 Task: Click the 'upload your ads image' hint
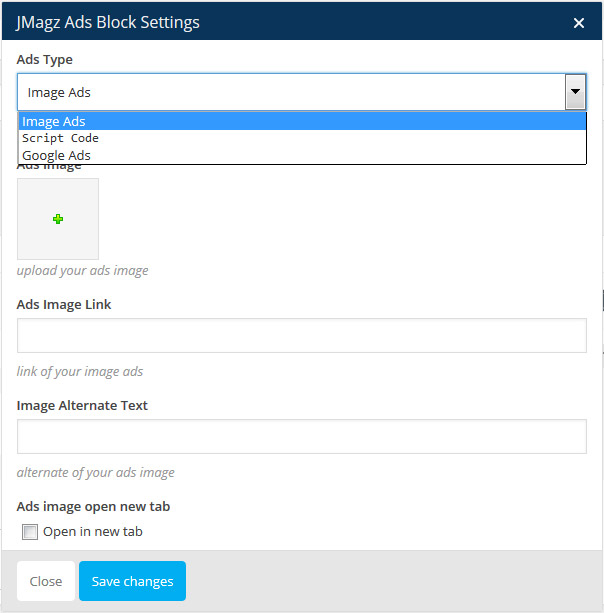[83, 270]
